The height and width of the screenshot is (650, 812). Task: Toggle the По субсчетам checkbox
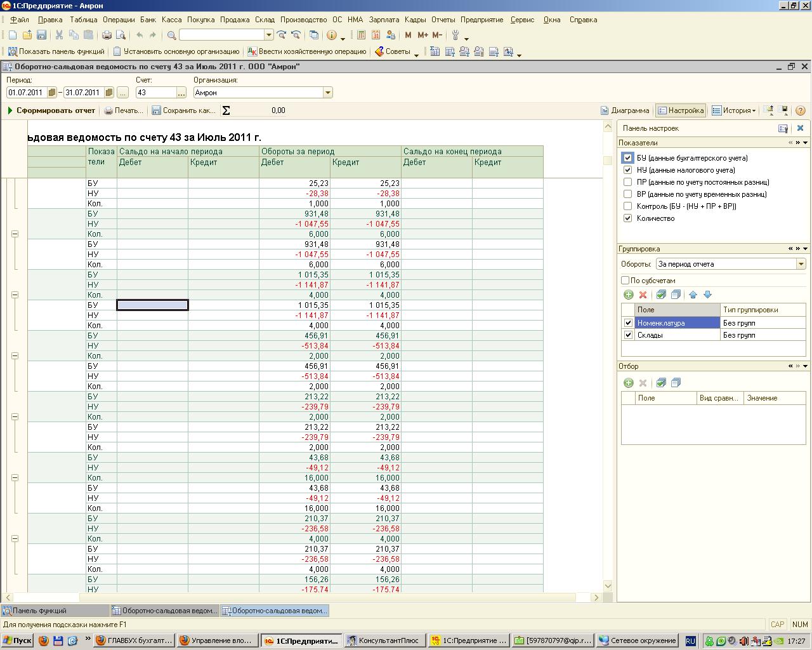(625, 281)
